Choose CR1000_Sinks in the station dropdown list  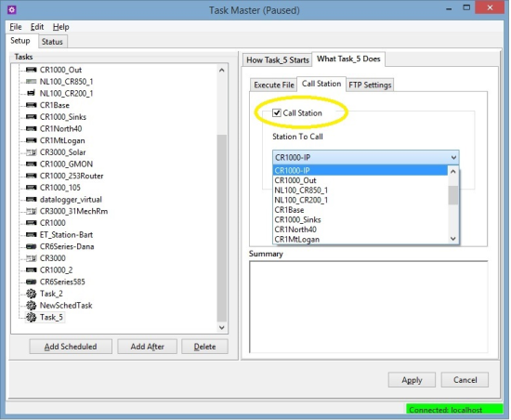pos(360,219)
